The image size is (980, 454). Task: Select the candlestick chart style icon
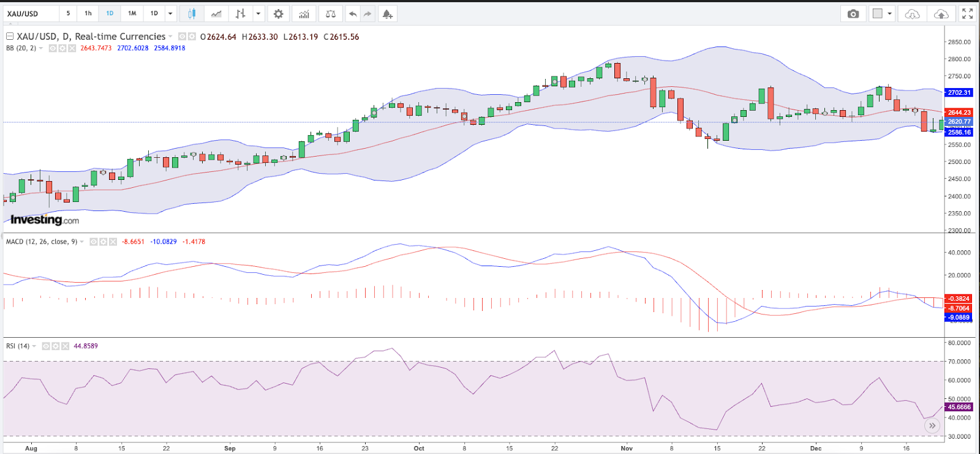coord(192,13)
